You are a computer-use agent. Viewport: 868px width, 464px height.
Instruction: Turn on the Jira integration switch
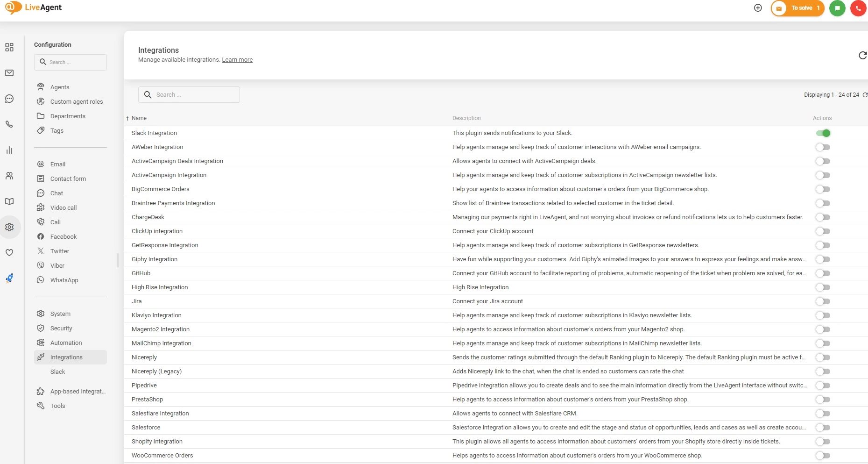pyautogui.click(x=823, y=301)
